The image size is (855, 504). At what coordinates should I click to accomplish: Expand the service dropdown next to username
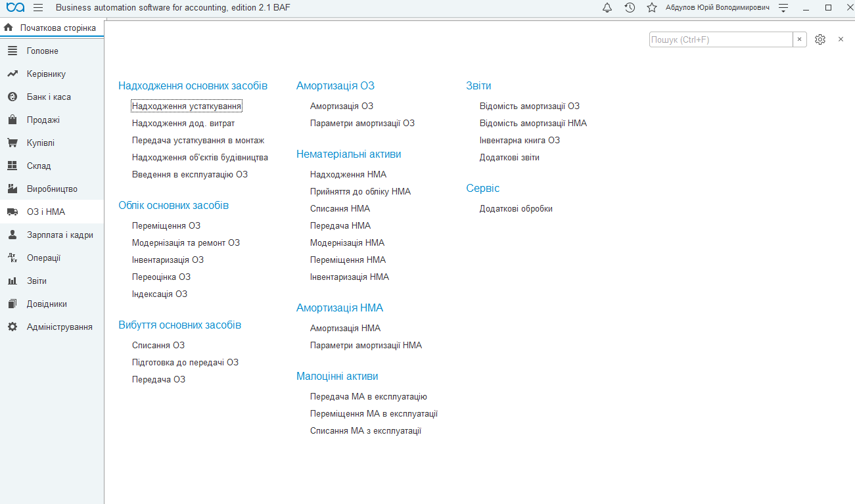point(783,8)
